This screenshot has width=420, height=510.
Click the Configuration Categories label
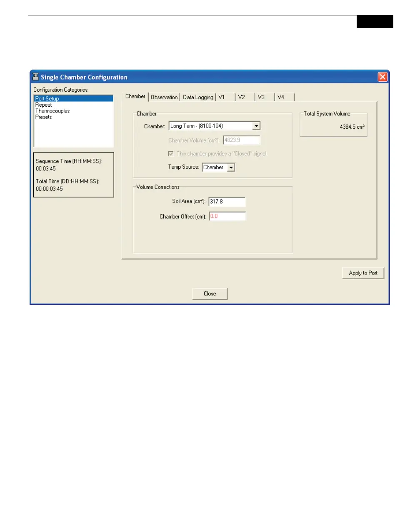[61, 90]
